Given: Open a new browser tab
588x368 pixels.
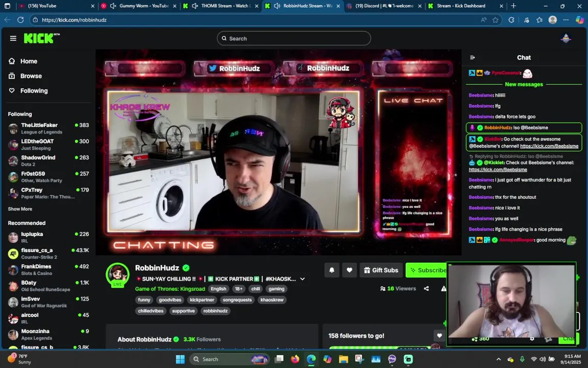Looking at the screenshot, I should 513,6.
